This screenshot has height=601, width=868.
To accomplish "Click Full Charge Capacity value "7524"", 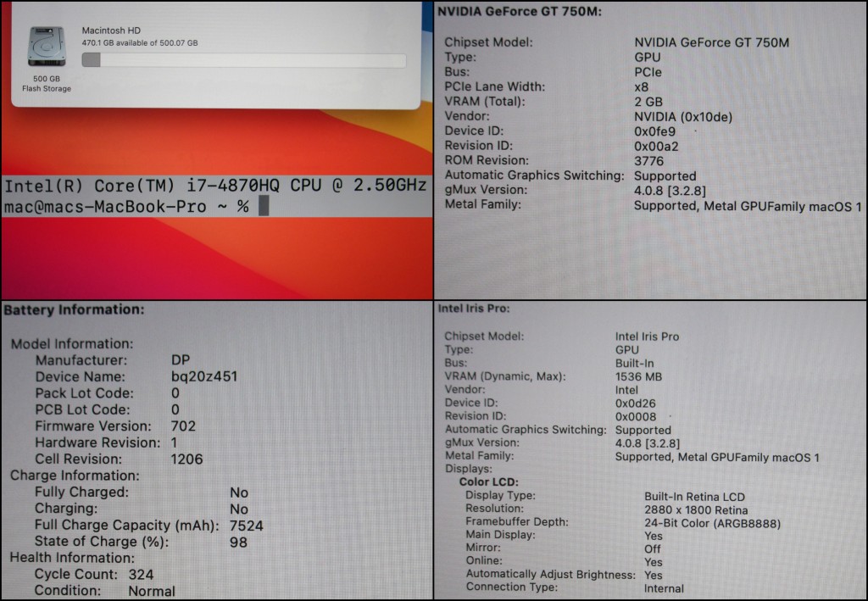I will tap(247, 526).
